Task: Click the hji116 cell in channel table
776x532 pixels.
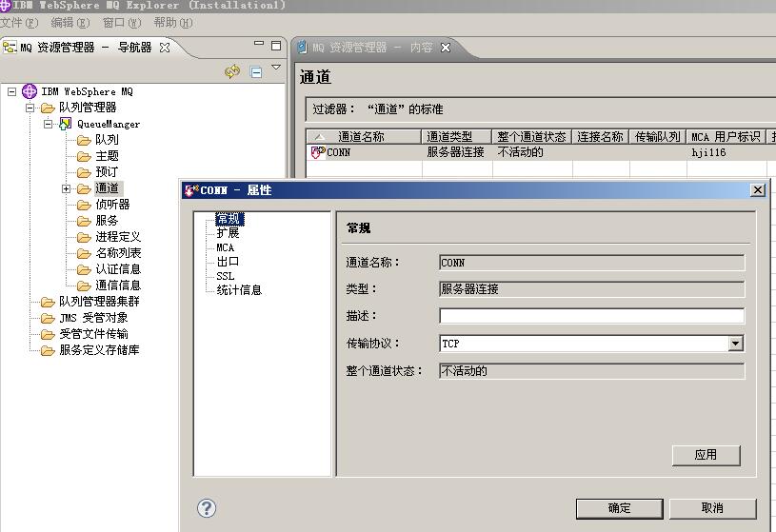Action: (708, 152)
